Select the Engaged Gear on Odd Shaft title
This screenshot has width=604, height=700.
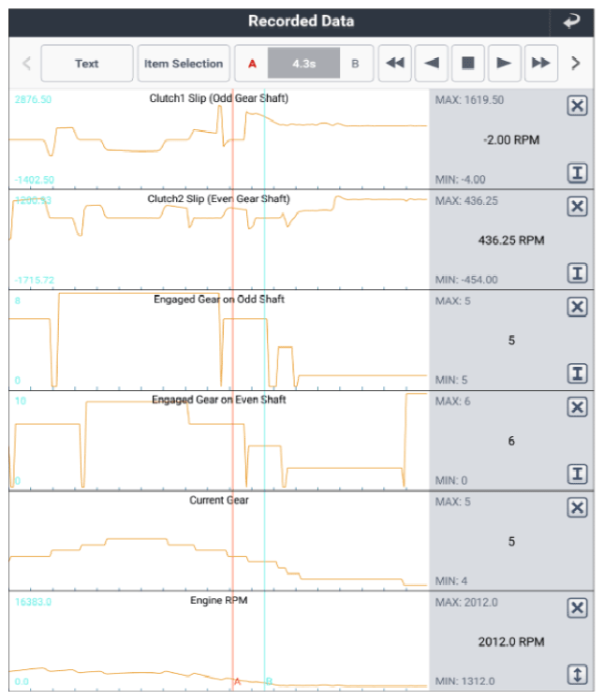[219, 299]
